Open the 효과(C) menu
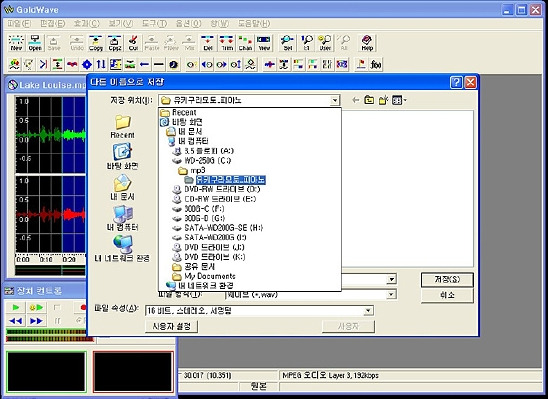 tap(86, 23)
